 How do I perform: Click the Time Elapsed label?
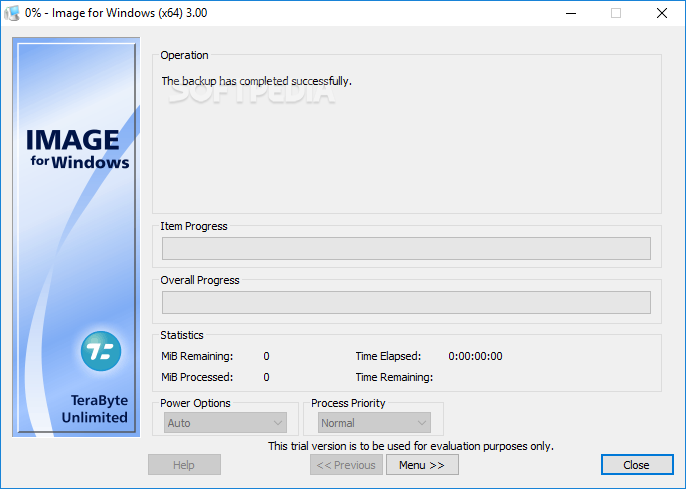click(x=388, y=356)
